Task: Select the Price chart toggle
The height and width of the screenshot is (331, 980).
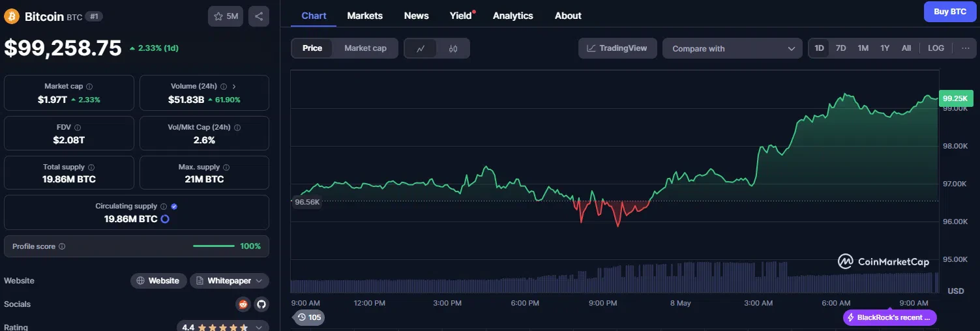Action: pyautogui.click(x=312, y=48)
